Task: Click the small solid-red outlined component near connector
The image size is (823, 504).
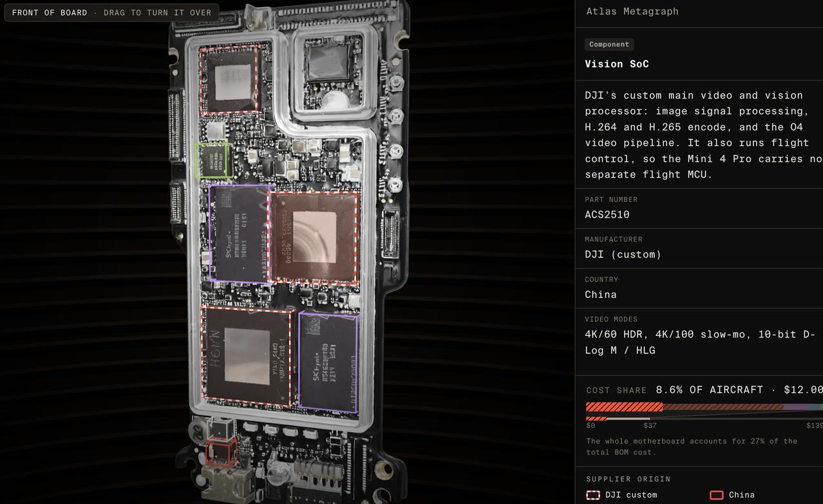Action: [221, 452]
